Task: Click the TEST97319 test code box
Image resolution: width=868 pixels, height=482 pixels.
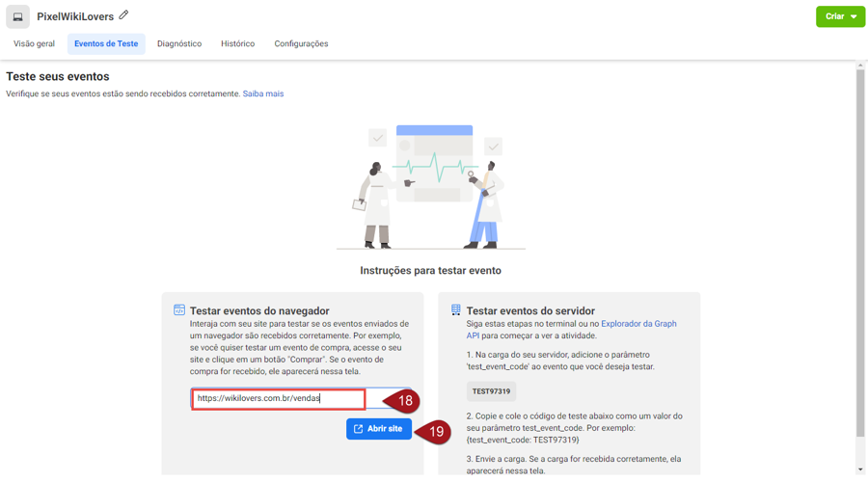Action: click(491, 391)
